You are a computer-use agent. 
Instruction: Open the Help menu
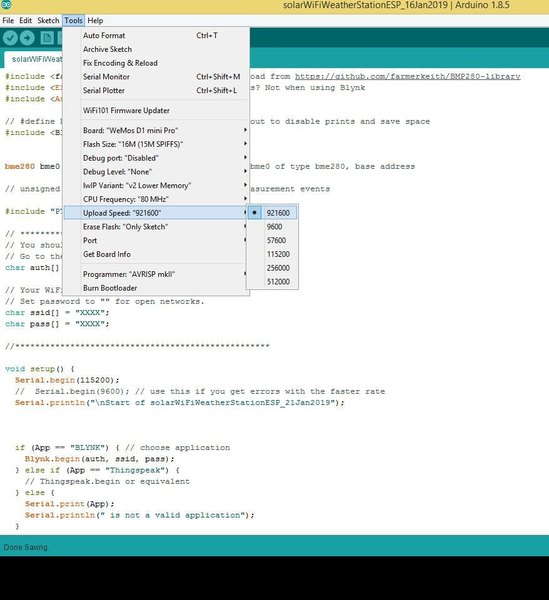(95, 21)
